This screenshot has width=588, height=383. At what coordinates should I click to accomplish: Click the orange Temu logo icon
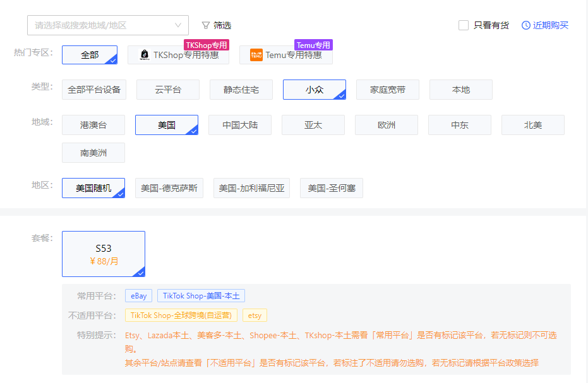click(256, 55)
